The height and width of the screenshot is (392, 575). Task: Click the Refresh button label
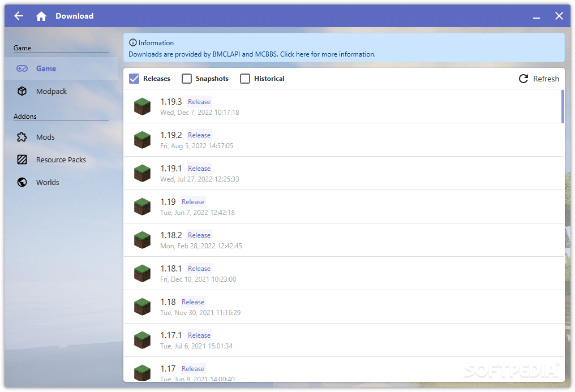546,79
